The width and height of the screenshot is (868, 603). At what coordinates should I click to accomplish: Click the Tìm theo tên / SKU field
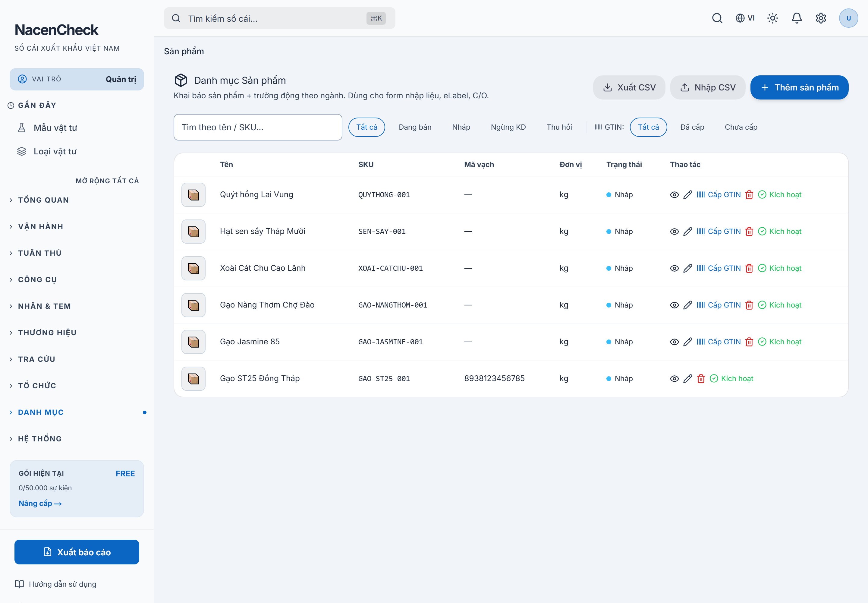(x=258, y=127)
